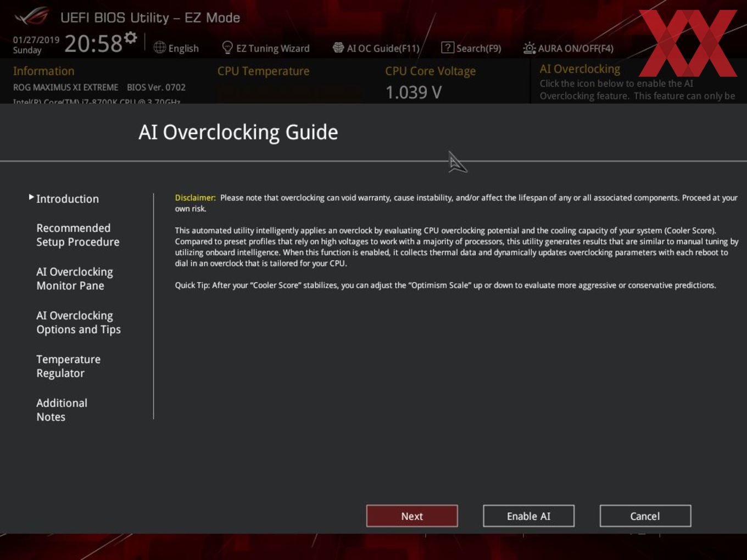747x560 pixels.
Task: Cancel the AI Overclocking Guide
Action: pyautogui.click(x=645, y=516)
